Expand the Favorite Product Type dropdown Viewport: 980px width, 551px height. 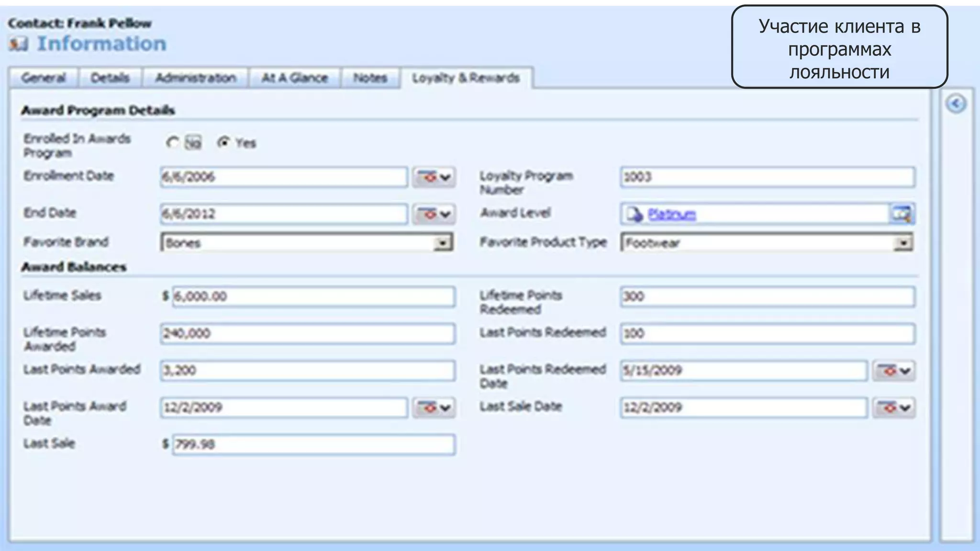pyautogui.click(x=902, y=243)
